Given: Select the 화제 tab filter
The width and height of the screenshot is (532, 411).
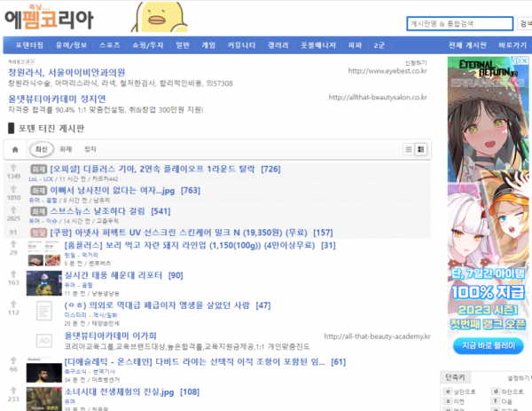Looking at the screenshot, I should click(x=65, y=149).
